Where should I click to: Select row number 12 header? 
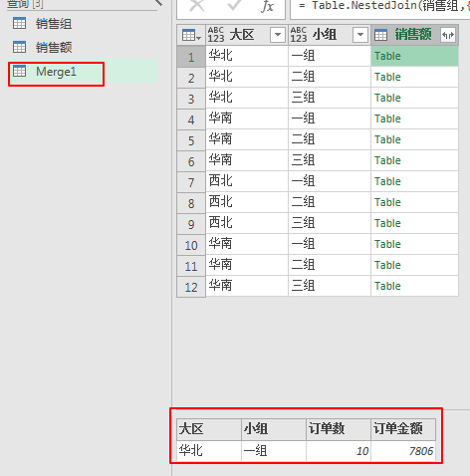[x=191, y=287]
